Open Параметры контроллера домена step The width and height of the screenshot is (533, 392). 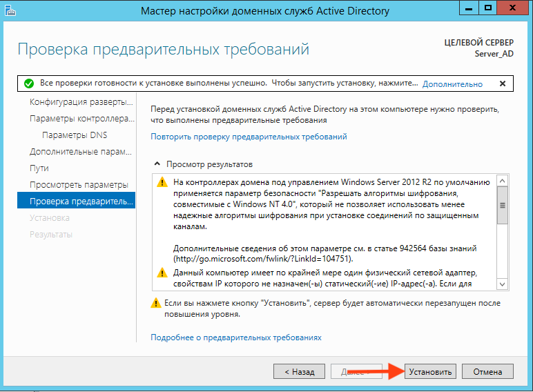point(80,119)
